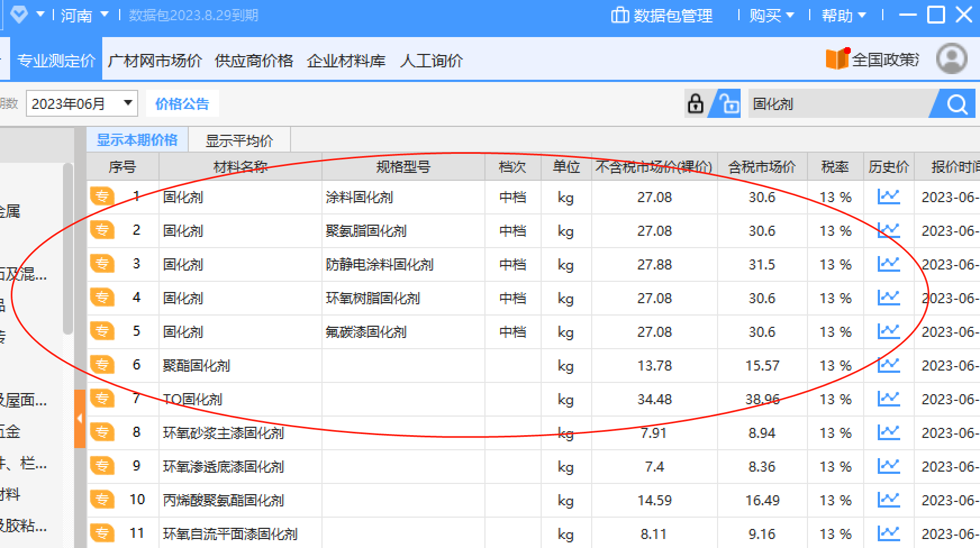Show history chart for 丙烯酸聚氨酯固化剂
The width and height of the screenshot is (980, 548).
(x=888, y=500)
